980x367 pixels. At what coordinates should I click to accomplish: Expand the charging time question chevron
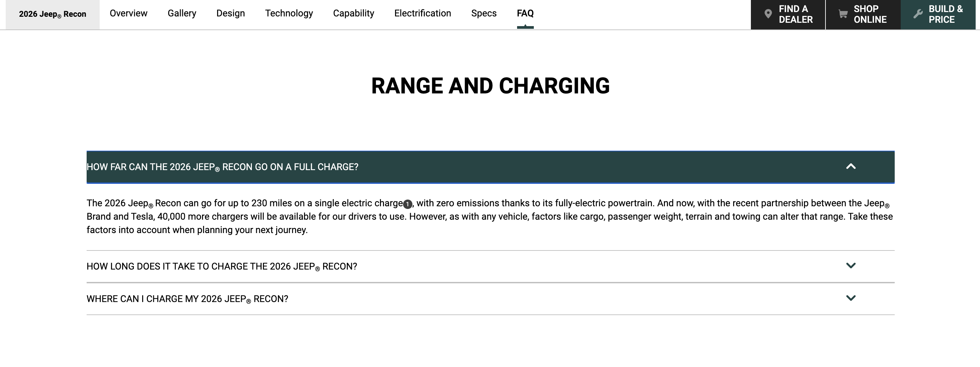click(851, 265)
